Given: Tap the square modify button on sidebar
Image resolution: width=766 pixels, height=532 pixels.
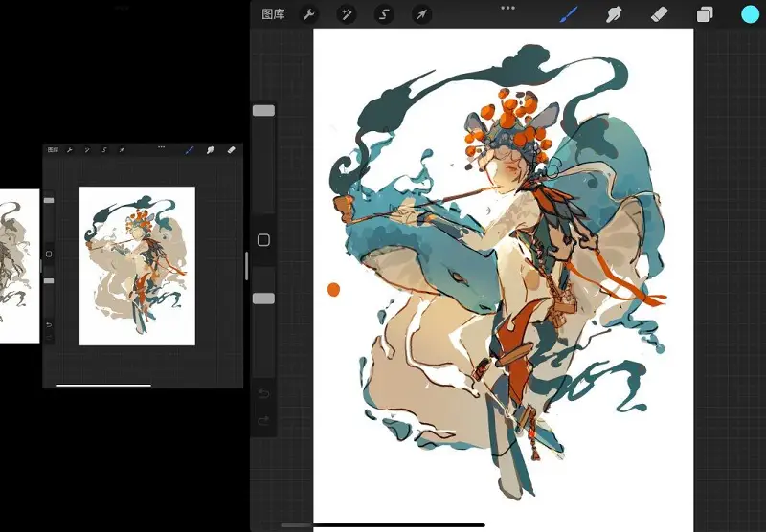Looking at the screenshot, I should pyautogui.click(x=264, y=239).
